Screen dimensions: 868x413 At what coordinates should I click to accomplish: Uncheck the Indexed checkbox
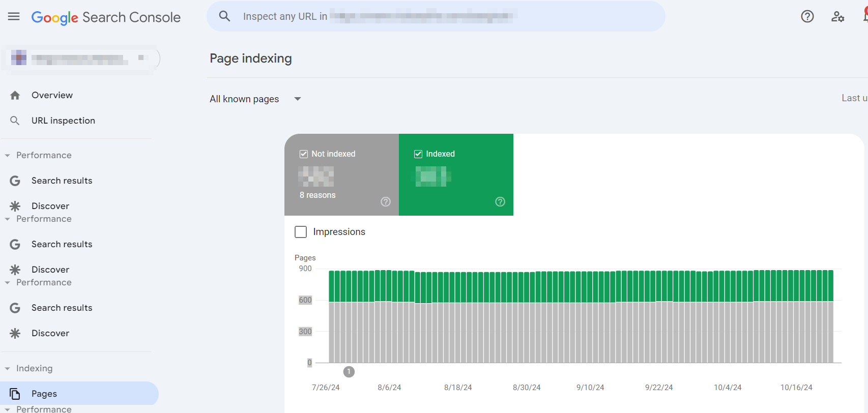point(418,154)
